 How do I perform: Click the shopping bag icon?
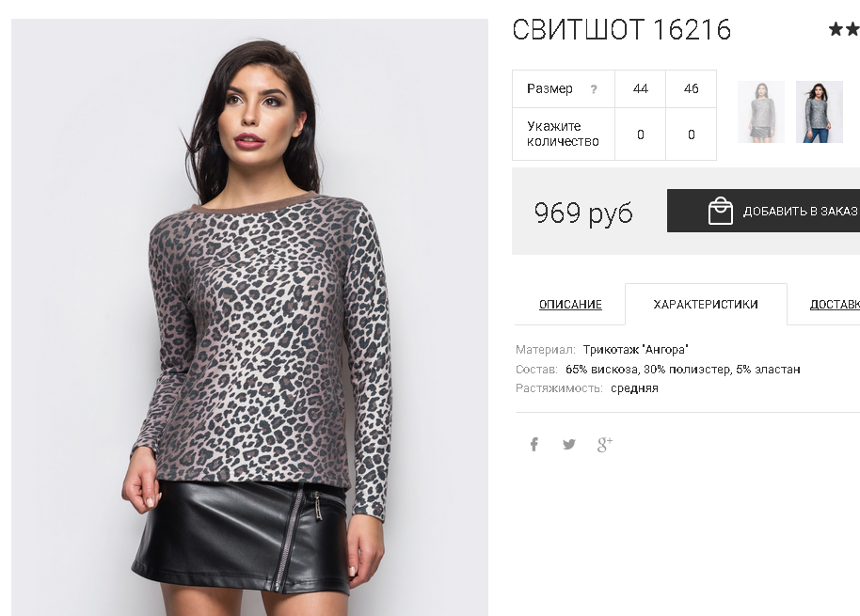point(721,211)
